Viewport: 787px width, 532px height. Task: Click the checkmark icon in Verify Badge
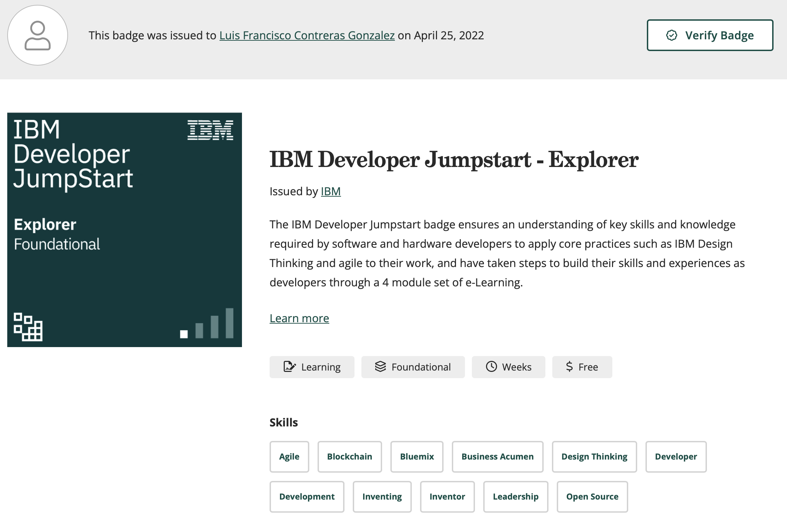(x=671, y=35)
